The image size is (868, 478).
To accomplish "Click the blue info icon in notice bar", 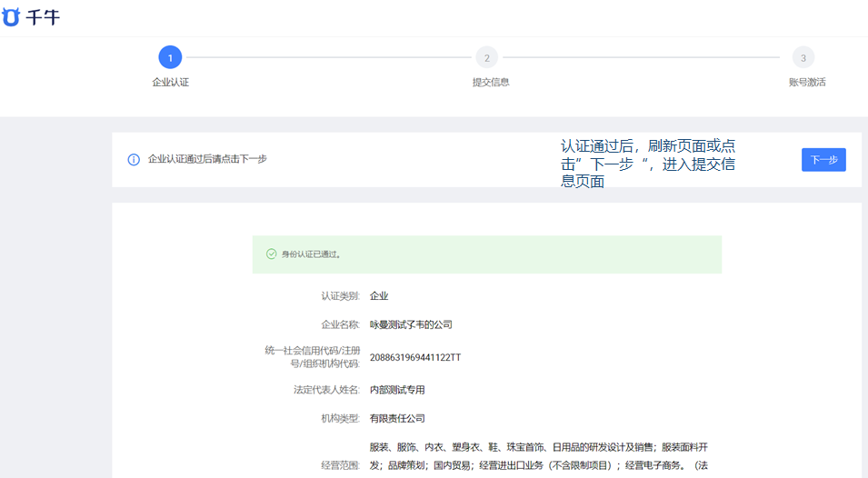I will pyautogui.click(x=134, y=159).
